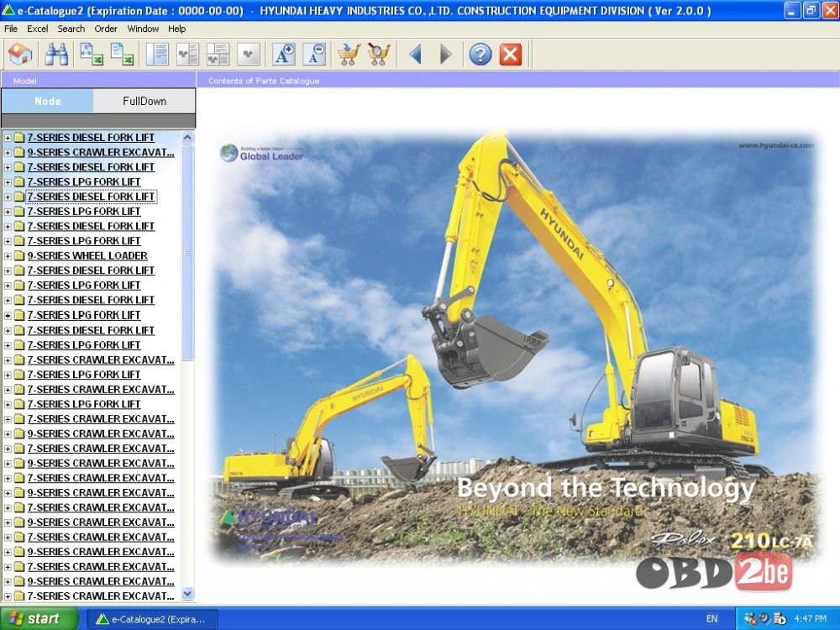Select e-Catalogue2 taskbar button
Screen dimensions: 840x630
coord(151,619)
